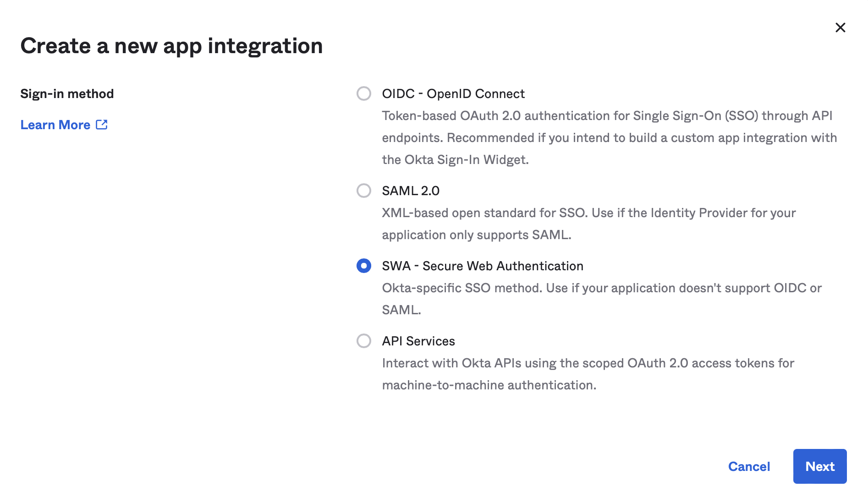This screenshot has height=503, width=868.
Task: Click the selected SWA radio button
Action: click(364, 266)
